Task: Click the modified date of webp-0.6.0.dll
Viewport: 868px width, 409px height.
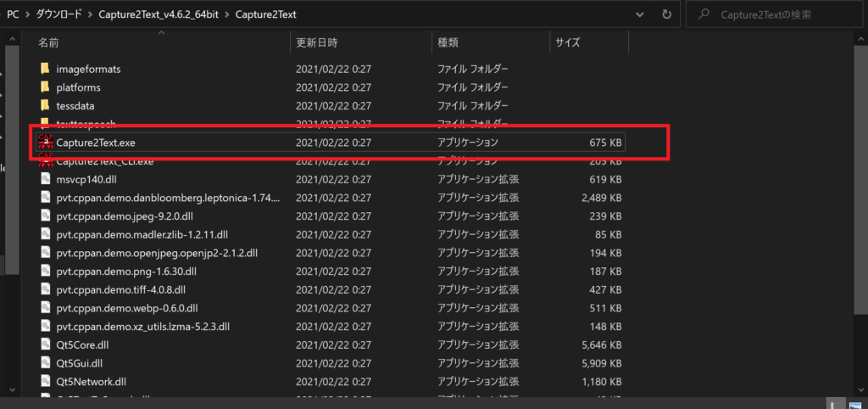Action: click(333, 307)
